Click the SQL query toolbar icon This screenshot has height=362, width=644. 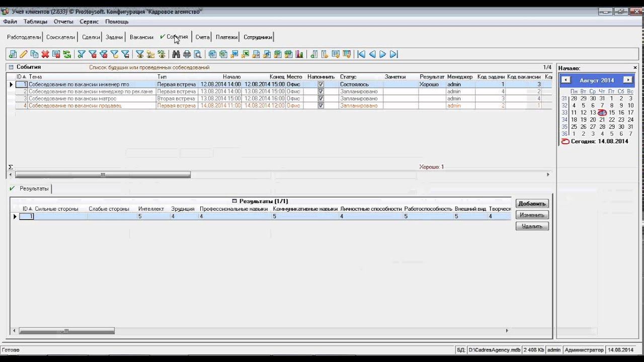click(161, 54)
